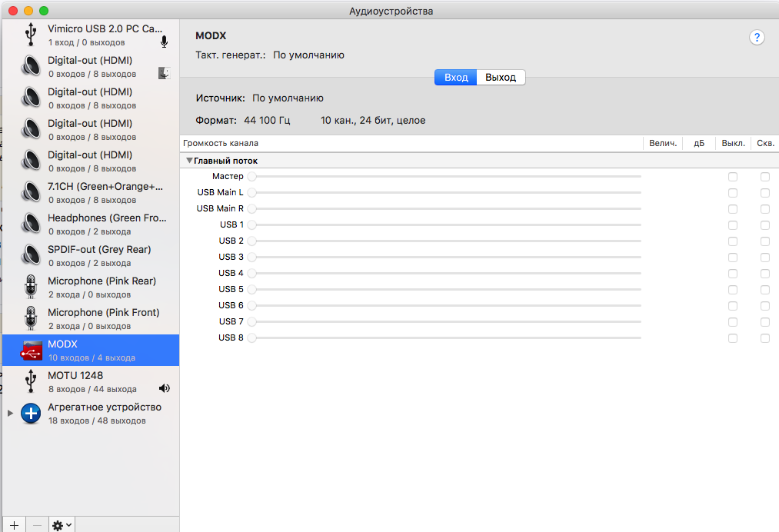Click the Headphones (Green Front) speaker icon

coord(31,224)
